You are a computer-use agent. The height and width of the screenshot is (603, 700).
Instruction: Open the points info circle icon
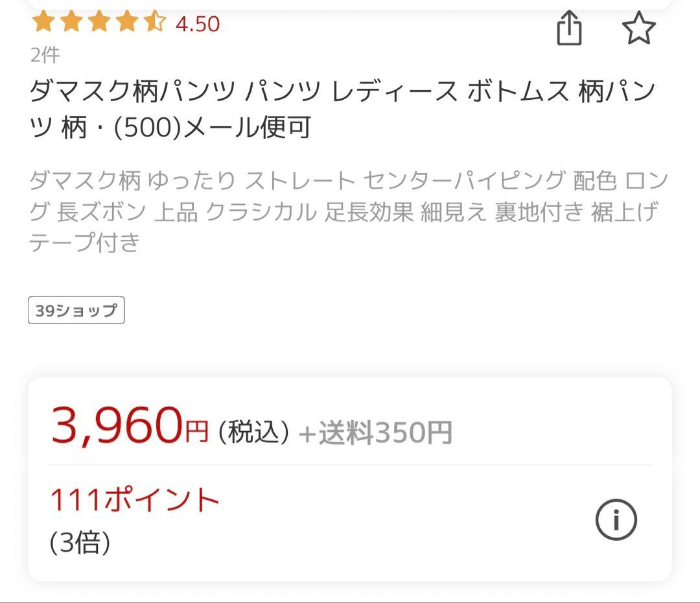(x=616, y=519)
